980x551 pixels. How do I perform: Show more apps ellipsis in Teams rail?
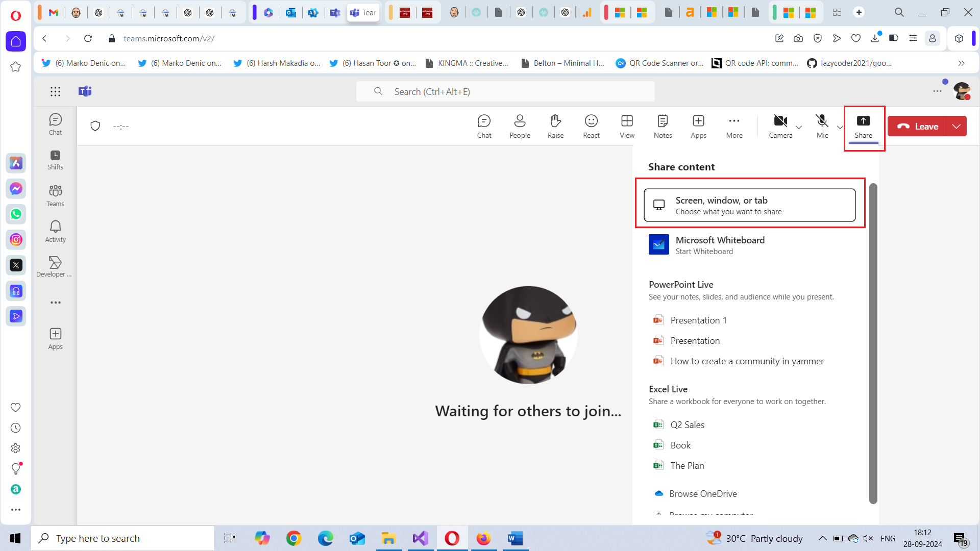click(x=55, y=303)
